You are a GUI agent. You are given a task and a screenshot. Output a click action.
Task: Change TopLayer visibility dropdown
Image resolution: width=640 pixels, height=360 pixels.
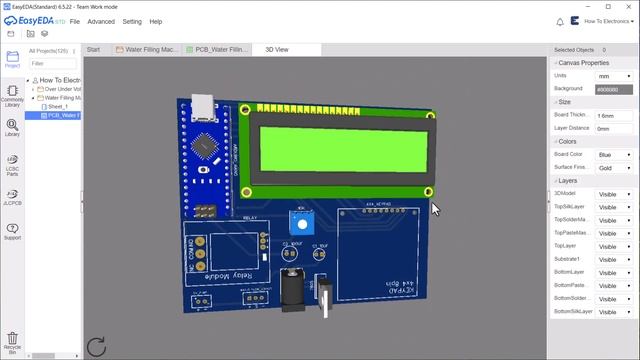pyautogui.click(x=614, y=247)
